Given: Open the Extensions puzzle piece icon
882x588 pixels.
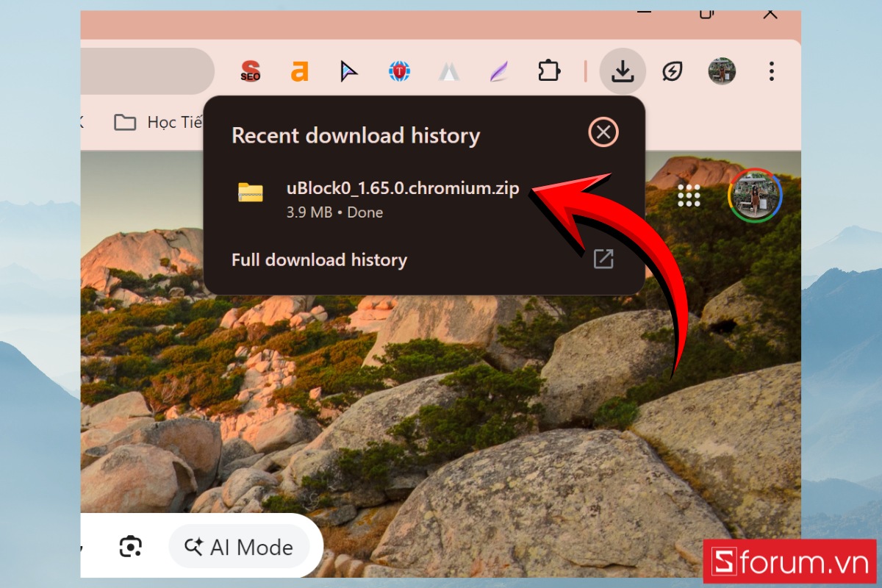Looking at the screenshot, I should [549, 71].
